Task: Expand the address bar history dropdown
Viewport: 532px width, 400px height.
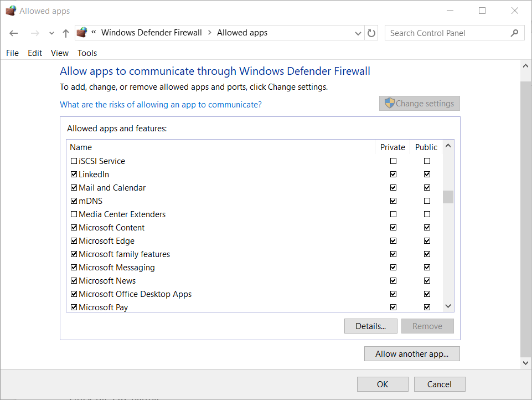Action: click(358, 33)
